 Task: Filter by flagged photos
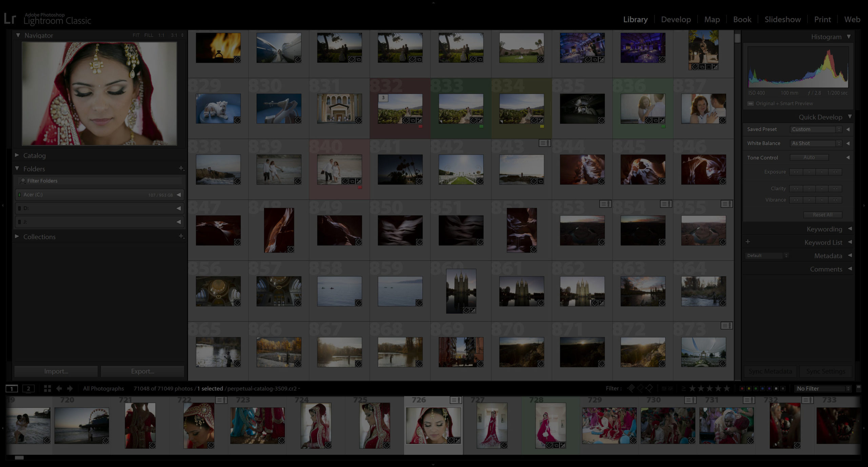pos(631,388)
